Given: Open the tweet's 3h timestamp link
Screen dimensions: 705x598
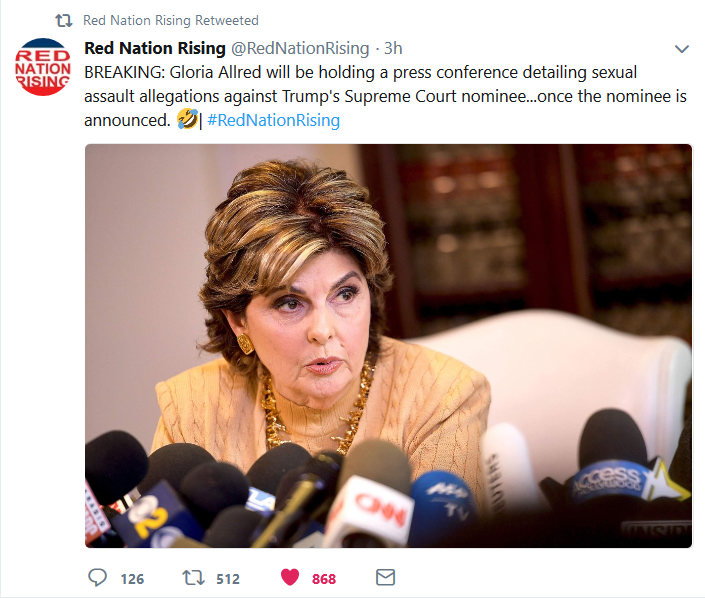Looking at the screenshot, I should (x=393, y=48).
